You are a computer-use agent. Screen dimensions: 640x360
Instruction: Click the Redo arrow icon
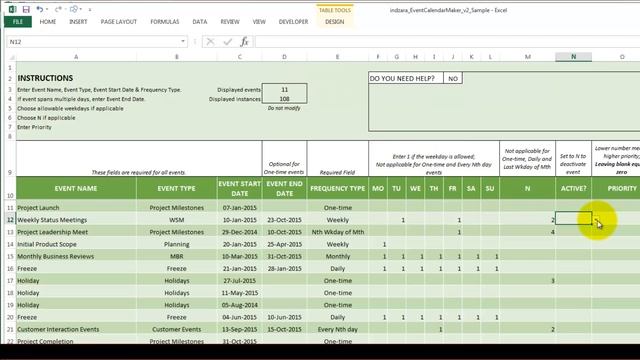pos(58,9)
